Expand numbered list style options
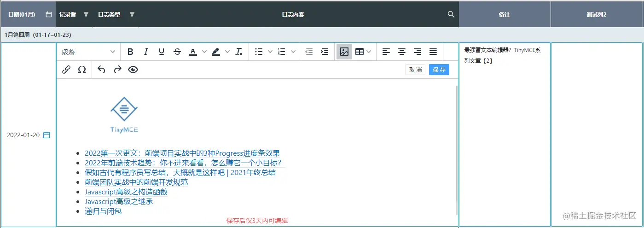Image resolution: width=644 pixels, height=228 pixels. pos(293,52)
